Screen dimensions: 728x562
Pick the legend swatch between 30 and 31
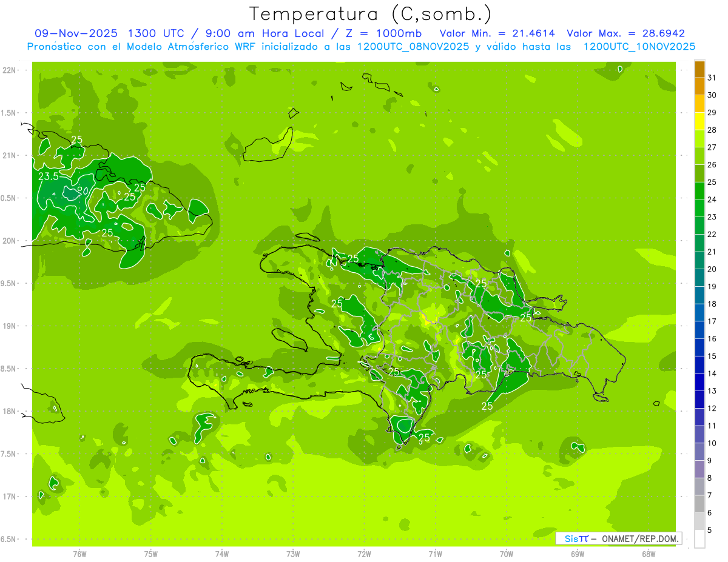699,87
